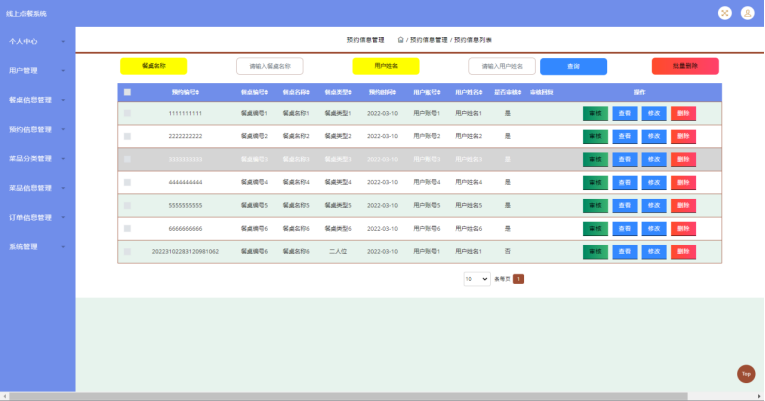Viewport: 765px width, 401px height.
Task: Expand the 个人中心 sidebar menu
Action: [x=37, y=42]
